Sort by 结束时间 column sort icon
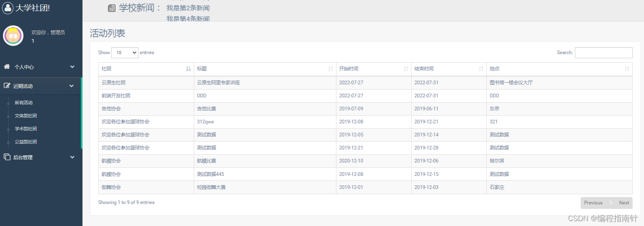644x226 pixels. point(481,69)
